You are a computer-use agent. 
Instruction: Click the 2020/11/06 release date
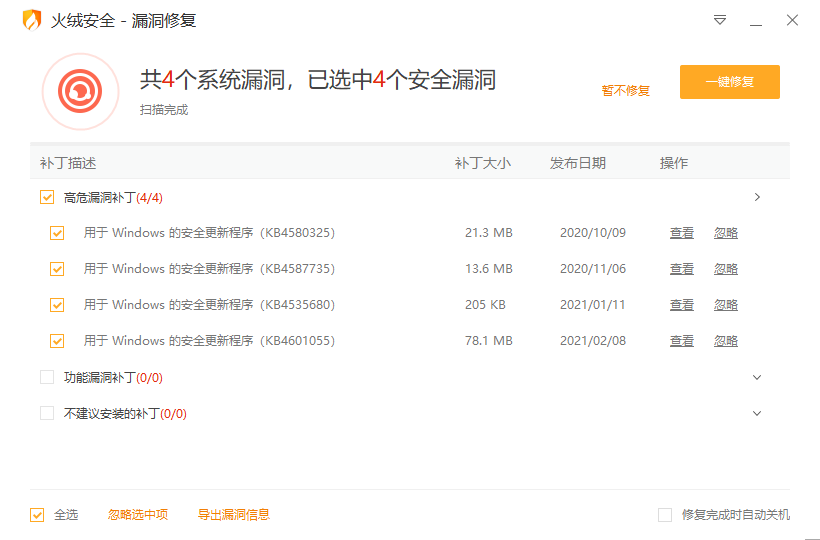[x=593, y=269]
